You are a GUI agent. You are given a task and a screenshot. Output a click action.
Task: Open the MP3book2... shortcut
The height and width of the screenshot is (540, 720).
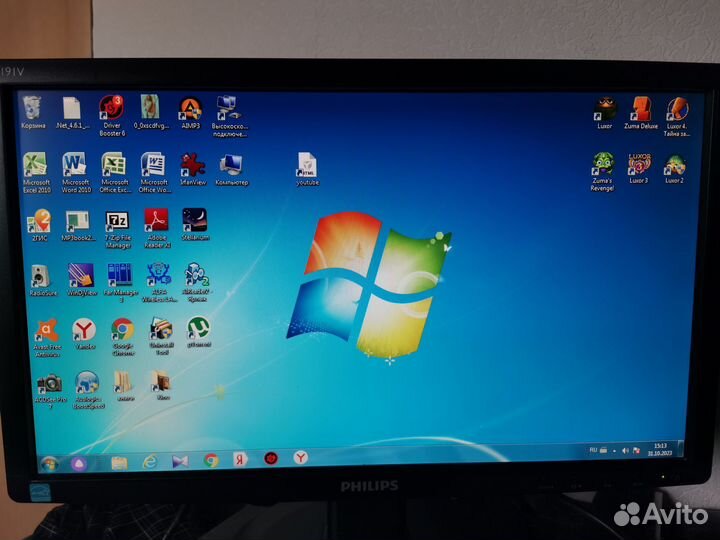78,226
